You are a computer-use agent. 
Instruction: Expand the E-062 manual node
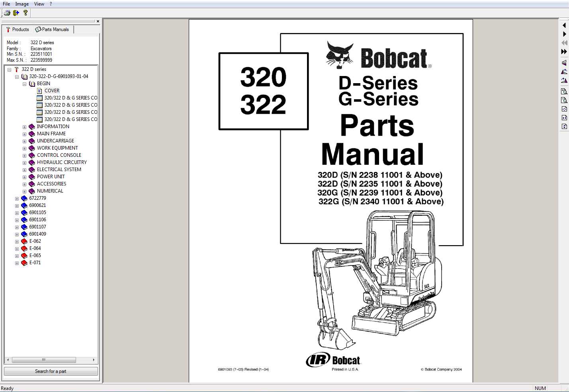point(17,242)
